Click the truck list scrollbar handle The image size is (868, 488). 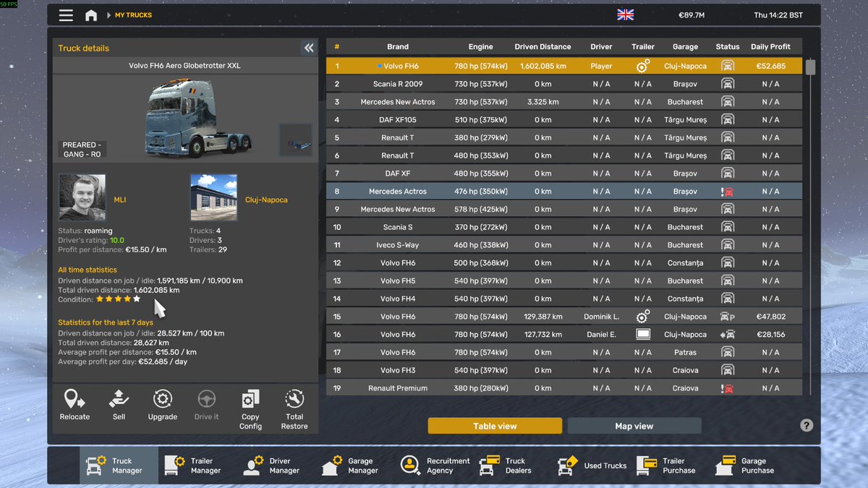810,67
